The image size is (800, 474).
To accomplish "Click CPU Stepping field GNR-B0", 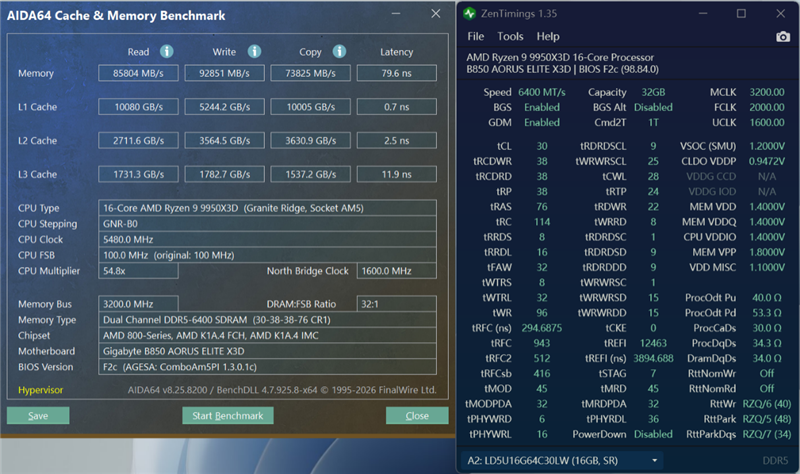I will coord(267,223).
